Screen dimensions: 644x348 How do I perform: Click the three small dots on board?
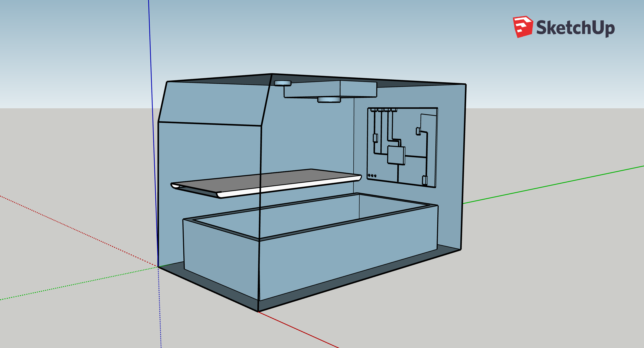coord(372,176)
